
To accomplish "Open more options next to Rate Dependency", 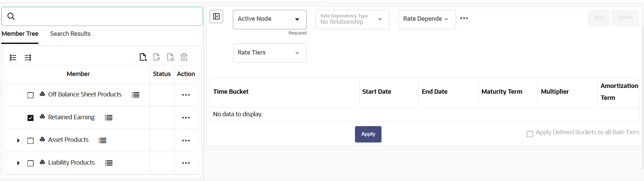I will [x=464, y=18].
